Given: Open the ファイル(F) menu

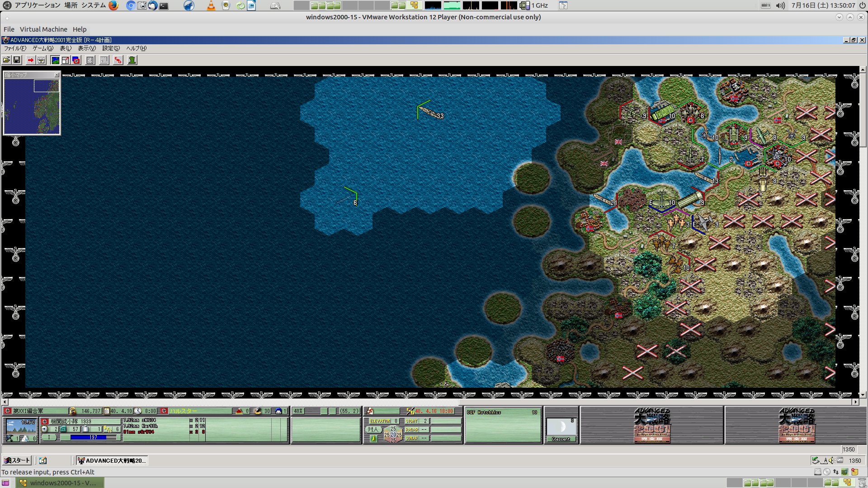Looking at the screenshot, I should click(x=15, y=48).
